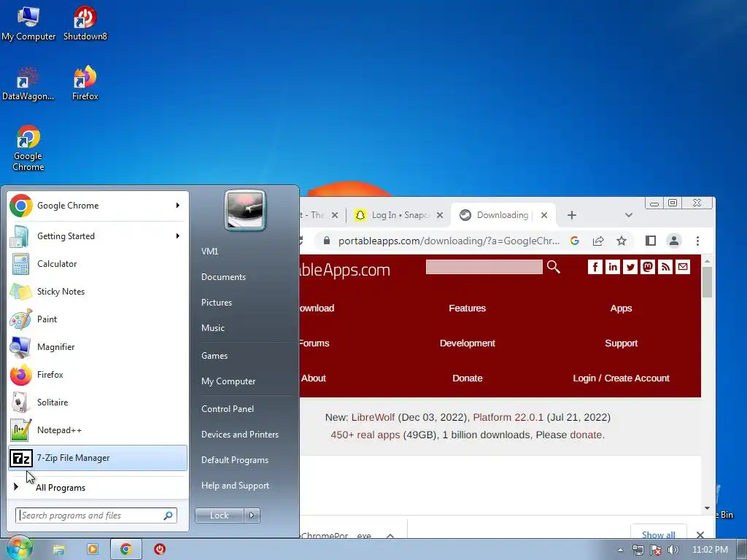Open Default Programs
The width and height of the screenshot is (747, 560).
[x=234, y=460]
